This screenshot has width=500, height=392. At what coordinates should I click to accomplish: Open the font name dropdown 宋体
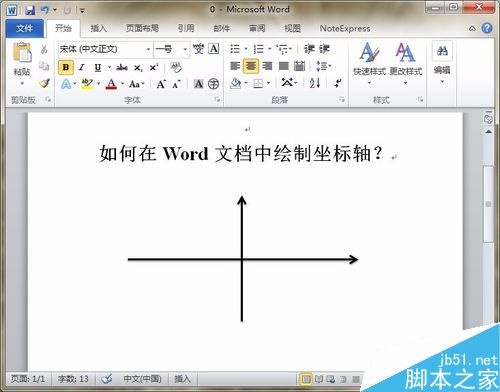click(x=105, y=49)
